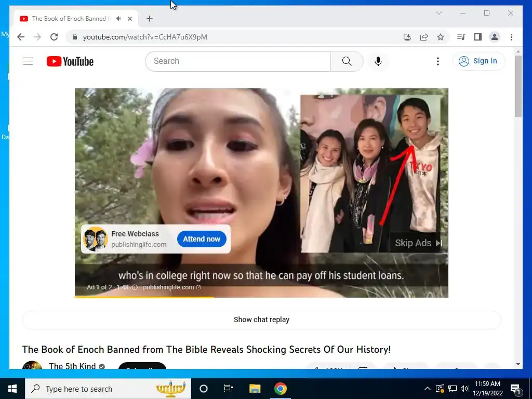Screen dimensions: 532x399
Task: Open Free Webclass ad advertiser thumbnail
Action: 96,239
